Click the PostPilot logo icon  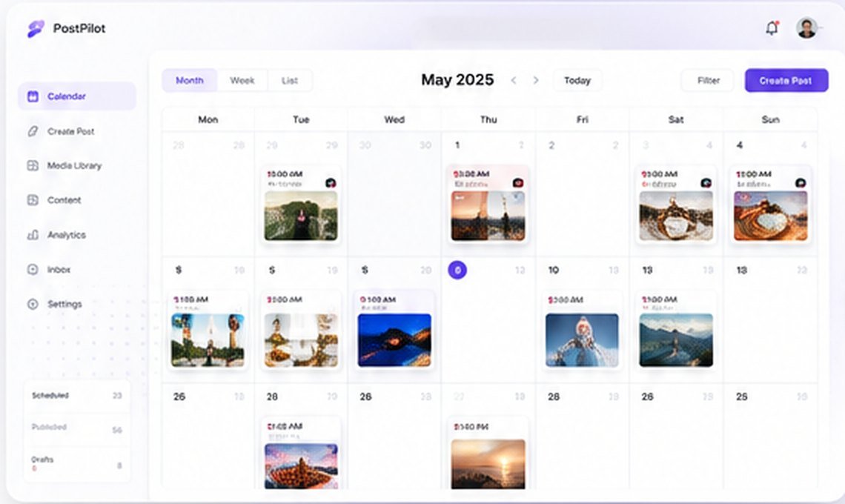[36, 29]
